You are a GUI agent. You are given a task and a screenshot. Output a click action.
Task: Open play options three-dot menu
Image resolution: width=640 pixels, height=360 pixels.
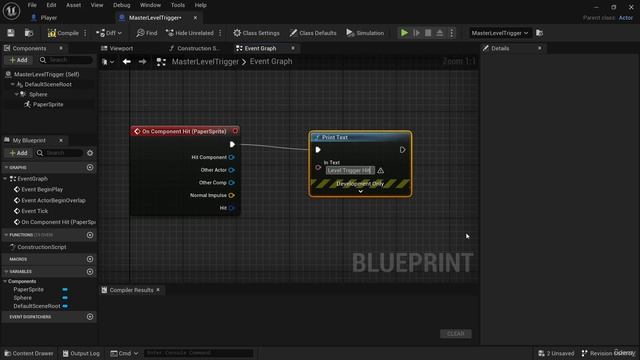click(x=451, y=33)
